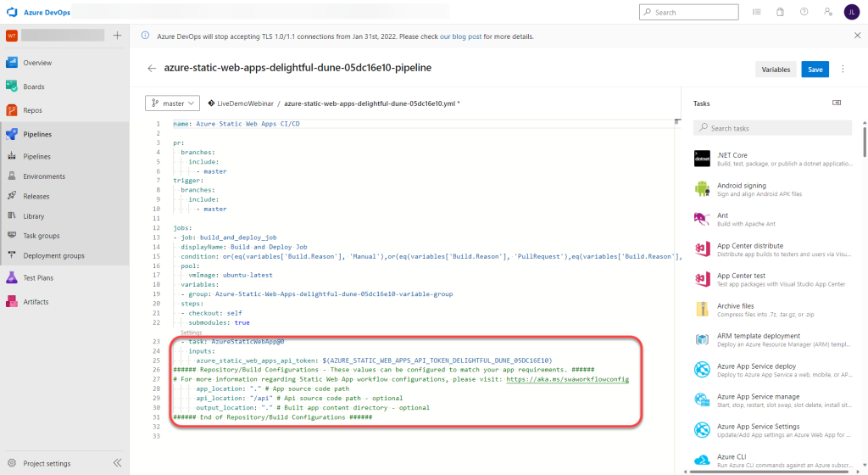This screenshot has width=868, height=475.
Task: Save the pipeline
Action: [815, 70]
